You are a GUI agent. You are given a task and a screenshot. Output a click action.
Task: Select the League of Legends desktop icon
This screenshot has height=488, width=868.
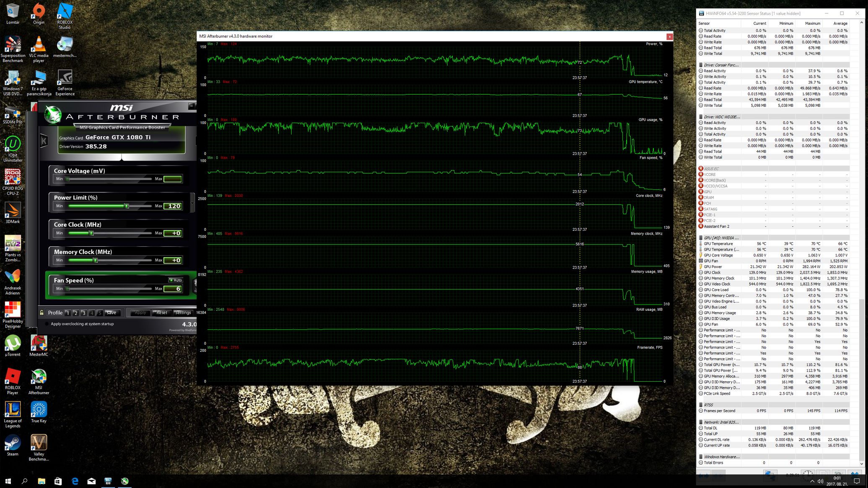click(13, 414)
